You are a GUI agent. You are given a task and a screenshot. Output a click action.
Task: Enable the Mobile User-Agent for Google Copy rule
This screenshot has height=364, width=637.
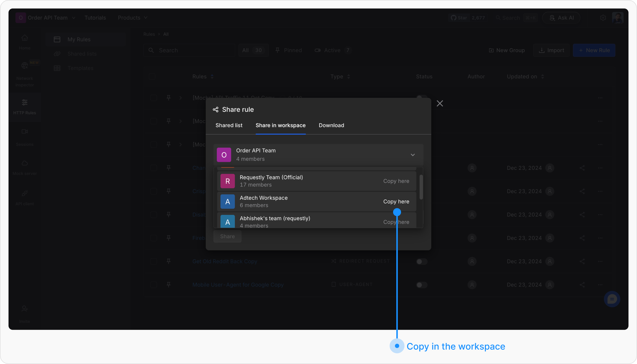pyautogui.click(x=421, y=285)
